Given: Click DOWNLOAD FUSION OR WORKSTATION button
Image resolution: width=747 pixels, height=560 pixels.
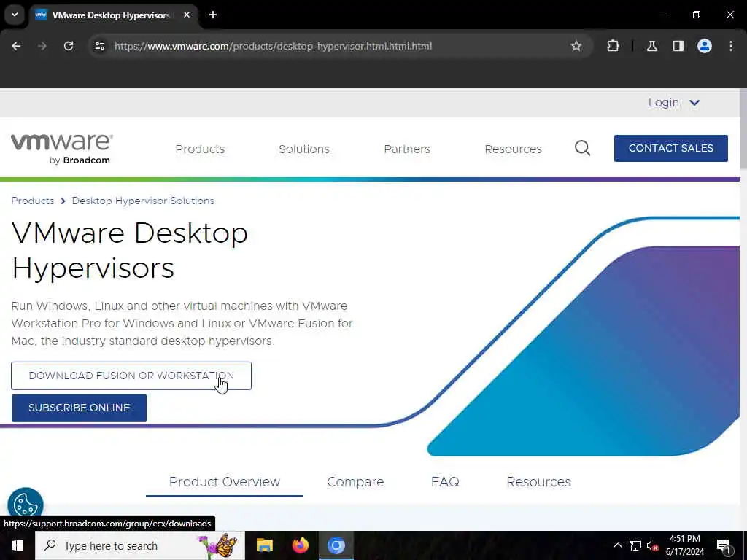Looking at the screenshot, I should 131,376.
